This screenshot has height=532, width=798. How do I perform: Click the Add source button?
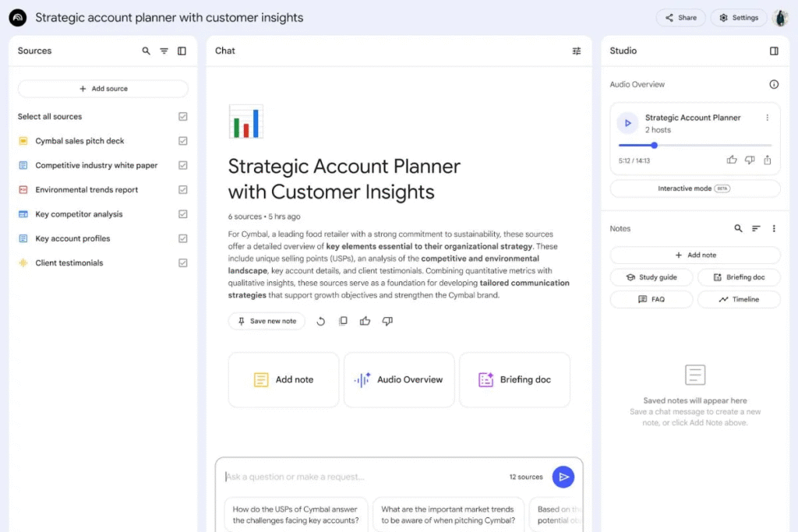[x=103, y=89]
